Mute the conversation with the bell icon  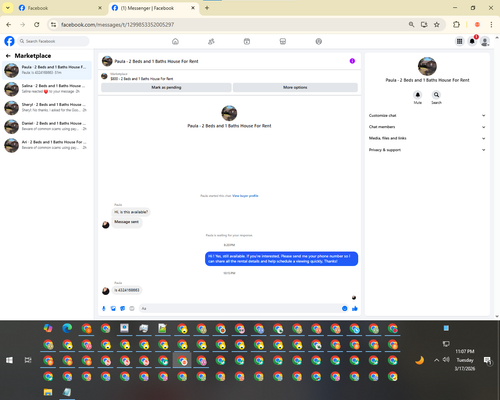click(418, 95)
